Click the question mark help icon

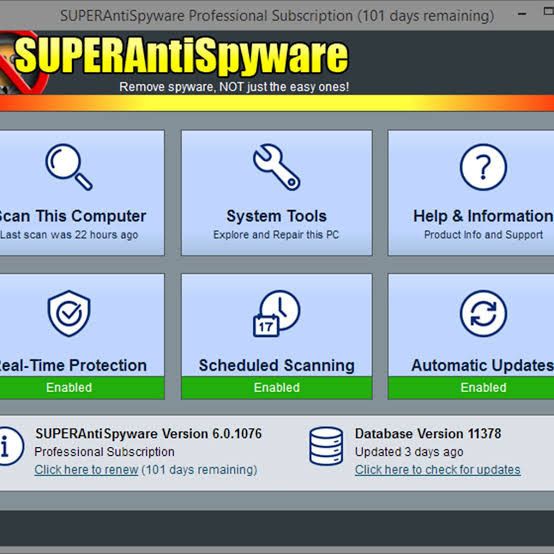click(483, 167)
